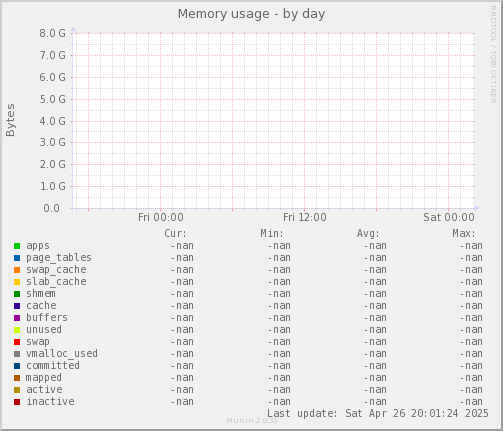The image size is (503, 431).
Task: Click the 'Memory usage - by day' title
Action: click(x=251, y=14)
